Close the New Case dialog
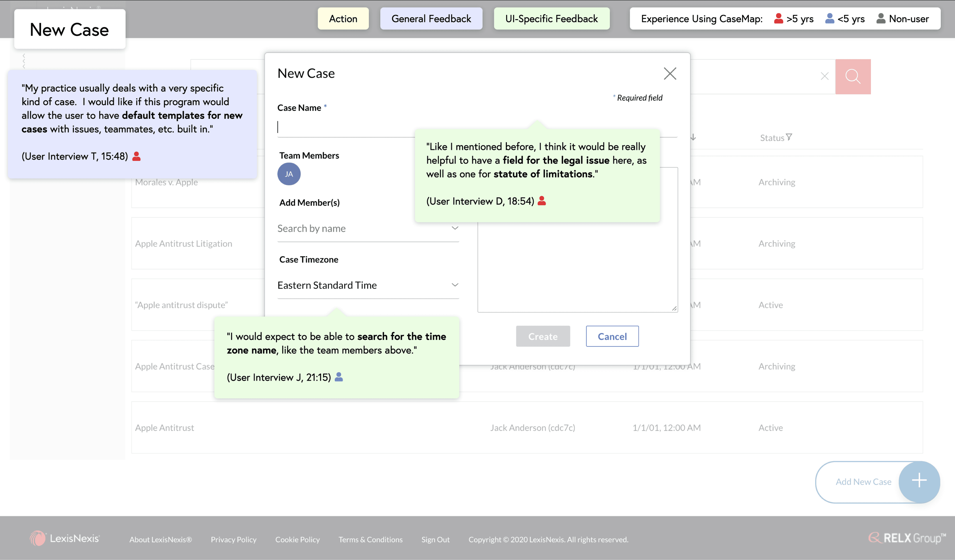Image resolution: width=955 pixels, height=560 pixels. coord(670,74)
